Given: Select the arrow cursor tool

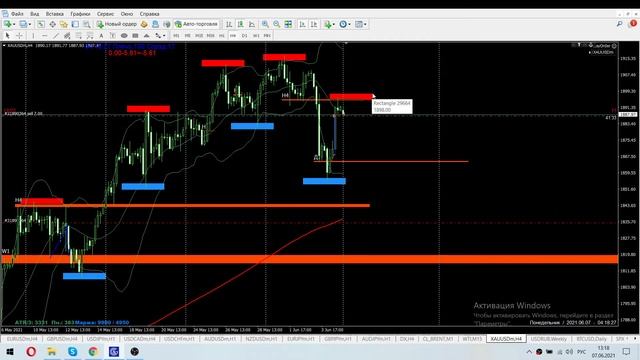Looking at the screenshot, I should pyautogui.click(x=7, y=36).
